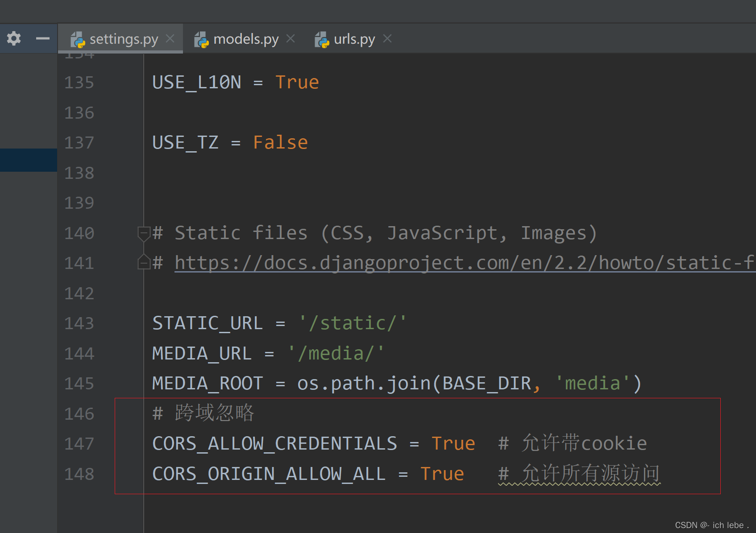Close the models.py tab
This screenshot has width=756, height=533.
click(291, 39)
